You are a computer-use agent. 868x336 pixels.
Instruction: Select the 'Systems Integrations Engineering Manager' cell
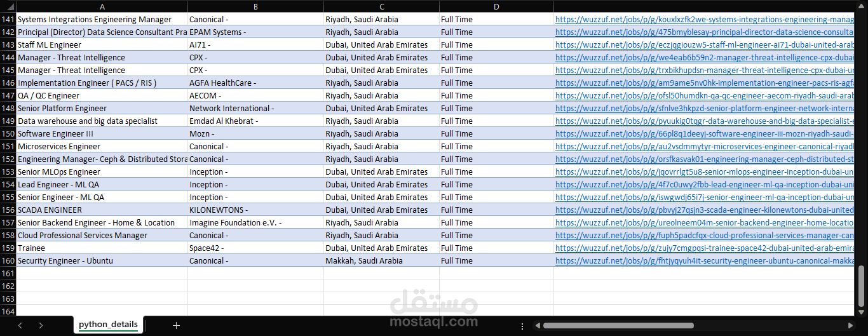[102, 19]
